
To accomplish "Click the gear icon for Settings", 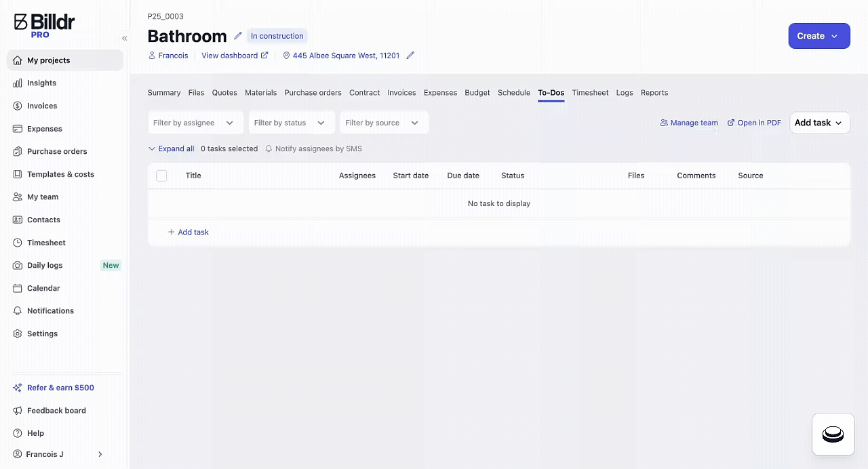I will click(x=18, y=333).
